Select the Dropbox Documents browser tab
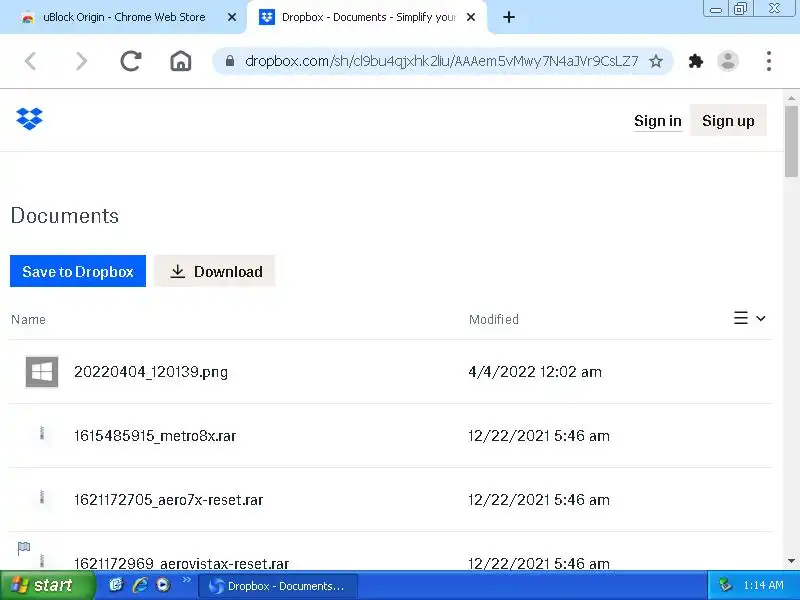 (367, 17)
